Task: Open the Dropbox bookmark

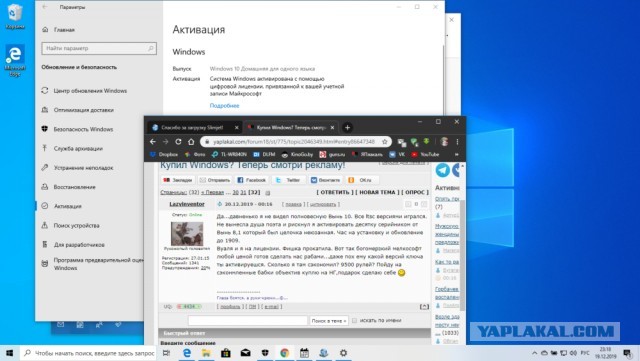Action: (x=164, y=154)
